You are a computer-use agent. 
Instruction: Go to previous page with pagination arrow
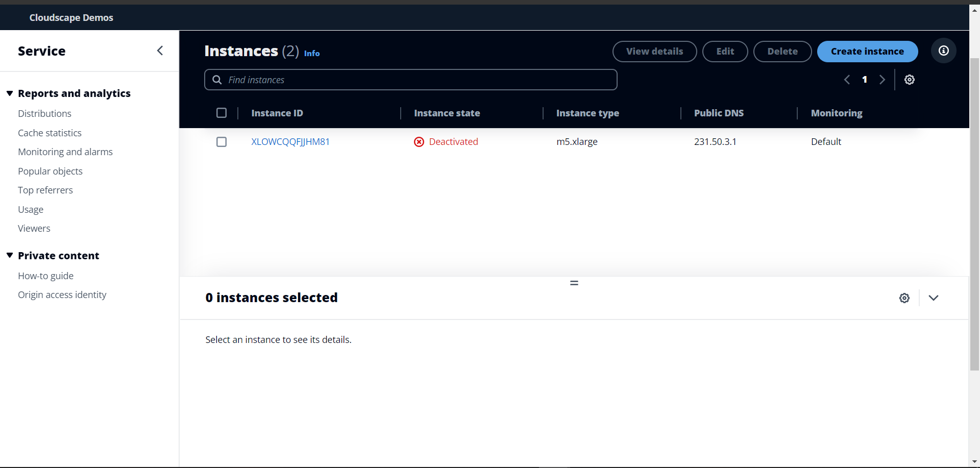847,80
